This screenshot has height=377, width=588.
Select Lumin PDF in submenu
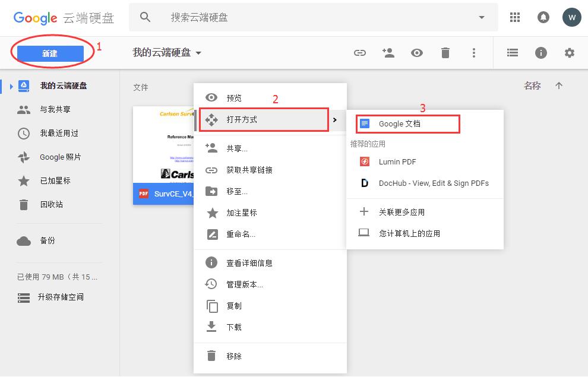pyautogui.click(x=425, y=162)
